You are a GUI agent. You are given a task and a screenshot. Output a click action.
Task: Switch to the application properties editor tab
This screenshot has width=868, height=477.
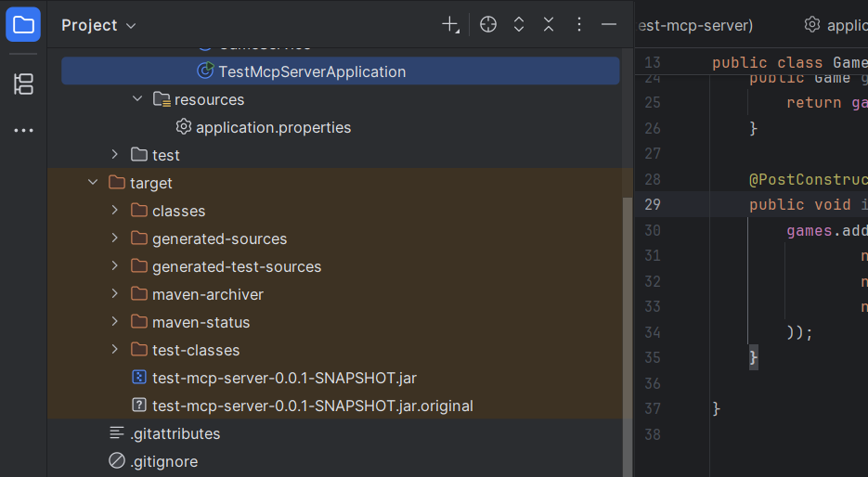tap(836, 25)
